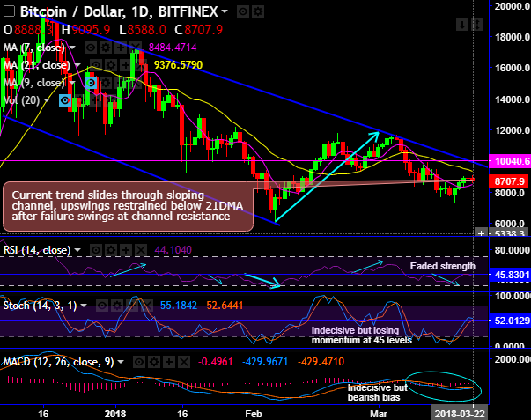This screenshot has height=420, width=531.
Task: Click the MACD value -429.9671
Action: (x=265, y=362)
